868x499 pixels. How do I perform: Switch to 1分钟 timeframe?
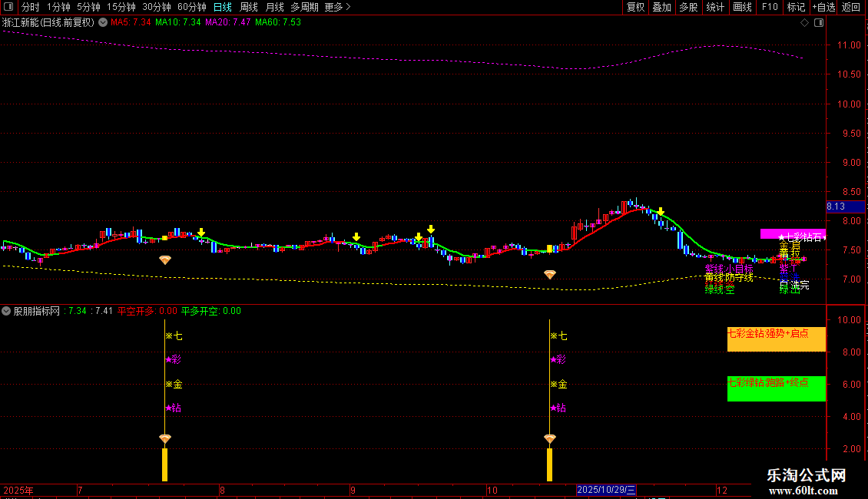58,7
